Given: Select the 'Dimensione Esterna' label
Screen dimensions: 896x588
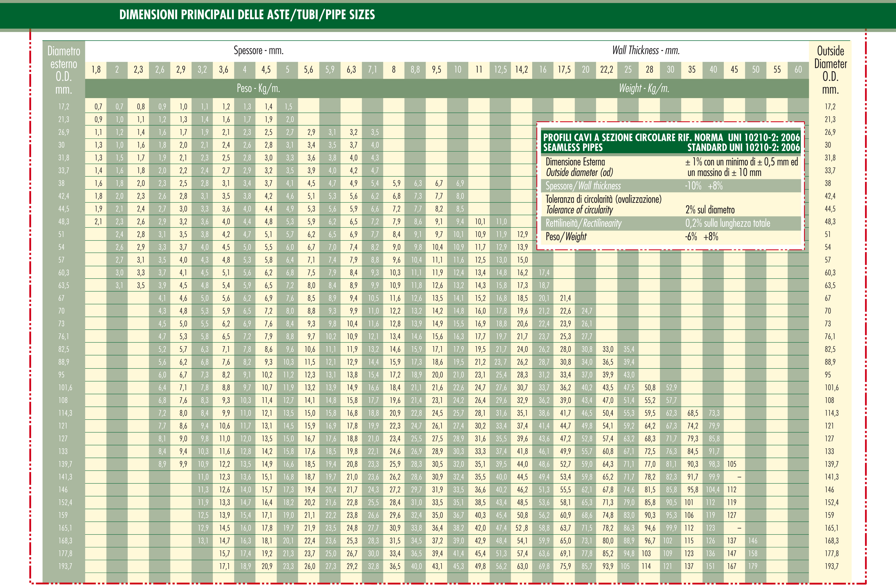Looking at the screenshot, I should (x=575, y=162).
